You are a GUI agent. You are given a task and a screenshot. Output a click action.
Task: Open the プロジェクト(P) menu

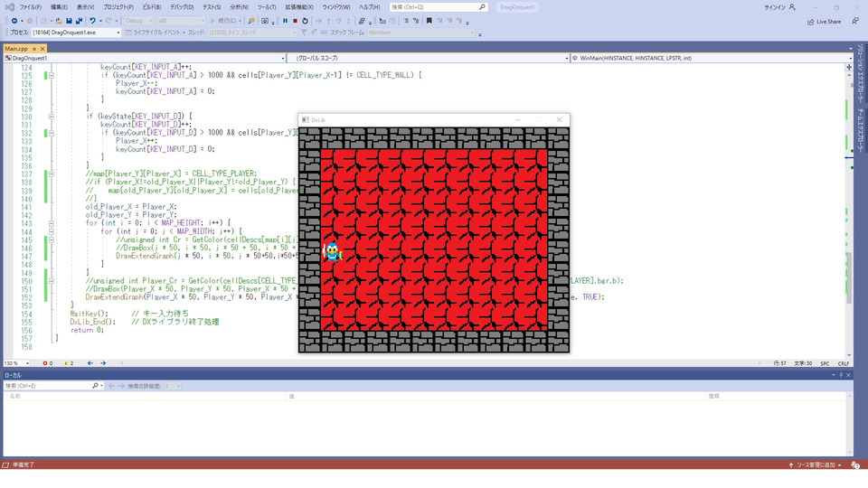coord(118,7)
